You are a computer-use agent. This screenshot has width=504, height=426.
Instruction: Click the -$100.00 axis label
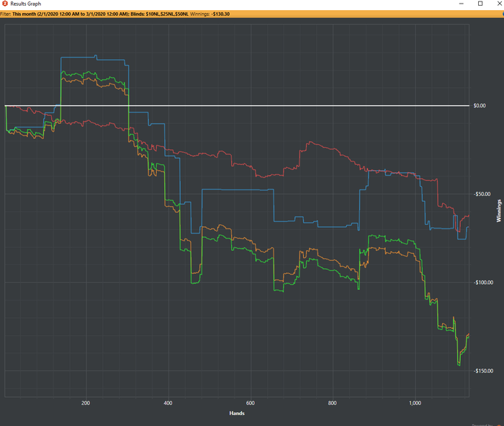tap(483, 283)
